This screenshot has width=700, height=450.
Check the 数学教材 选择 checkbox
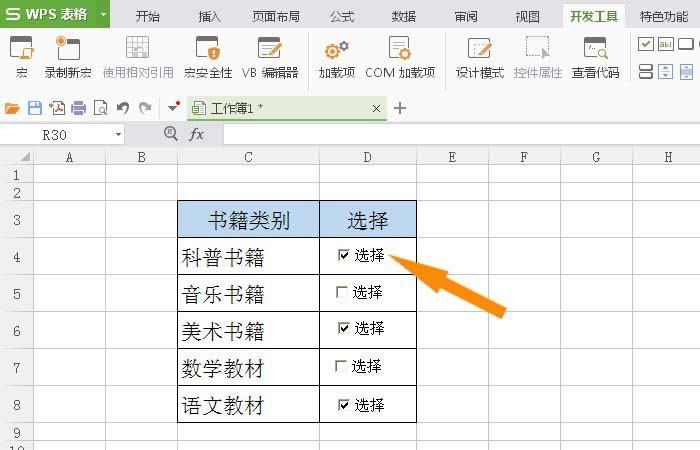click(341, 367)
